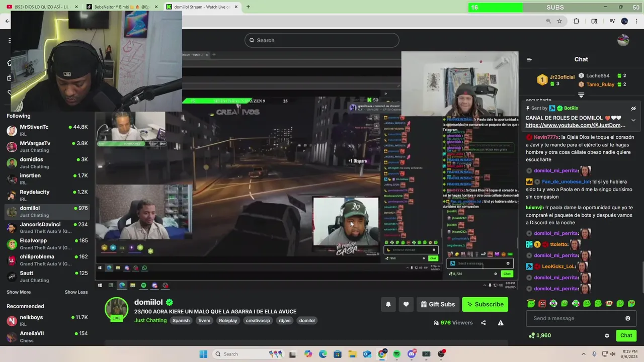
Task: Click the Subscribe button
Action: 485,304
